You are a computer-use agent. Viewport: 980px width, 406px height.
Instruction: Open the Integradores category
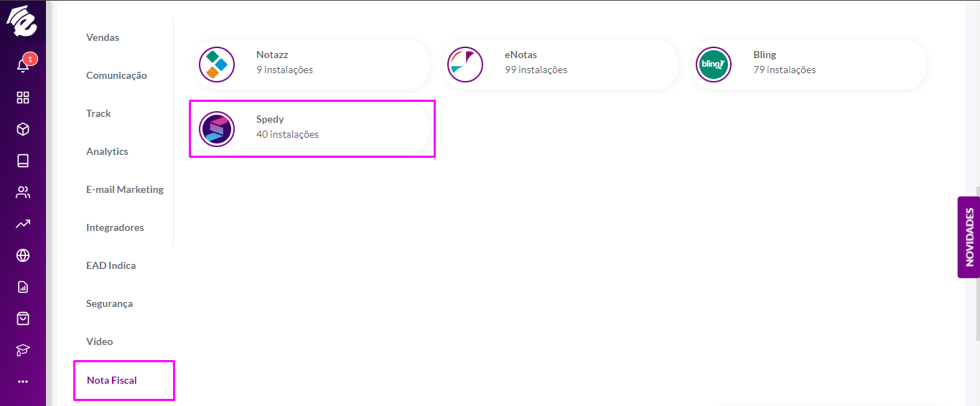(115, 227)
